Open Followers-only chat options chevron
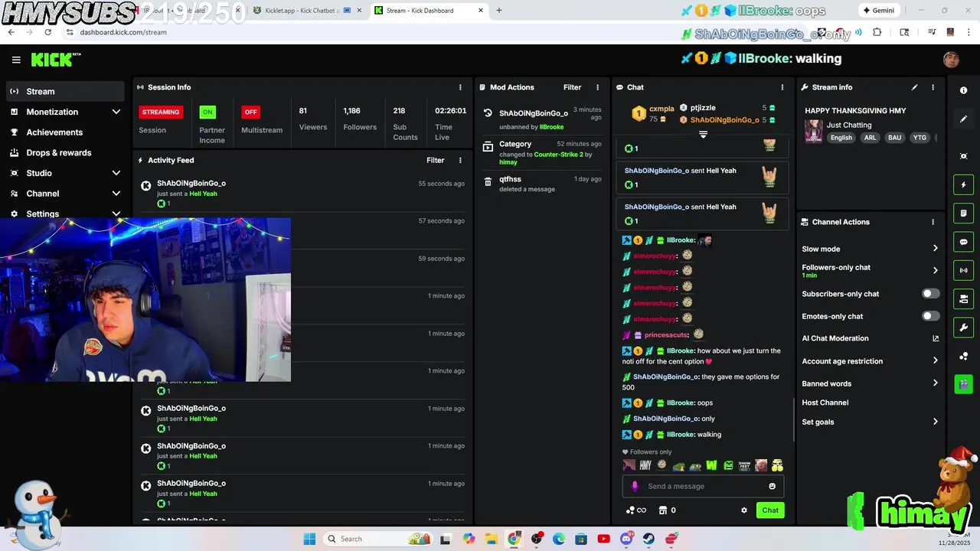 point(935,270)
